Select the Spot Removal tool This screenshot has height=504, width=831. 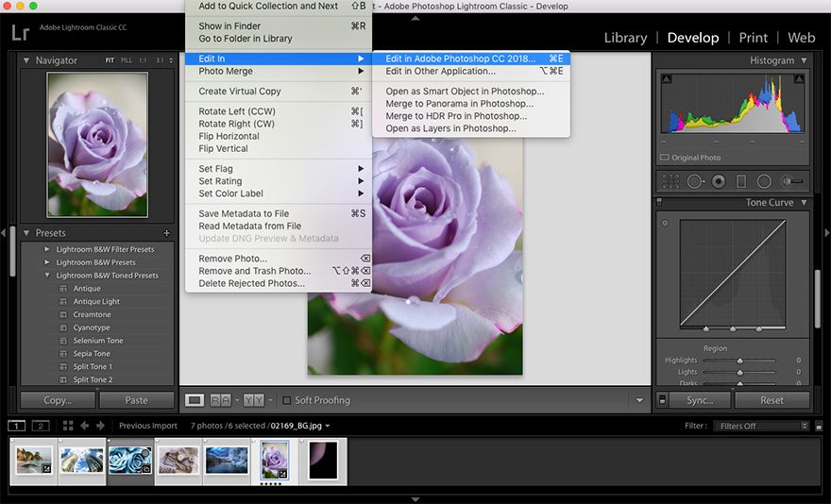point(696,181)
